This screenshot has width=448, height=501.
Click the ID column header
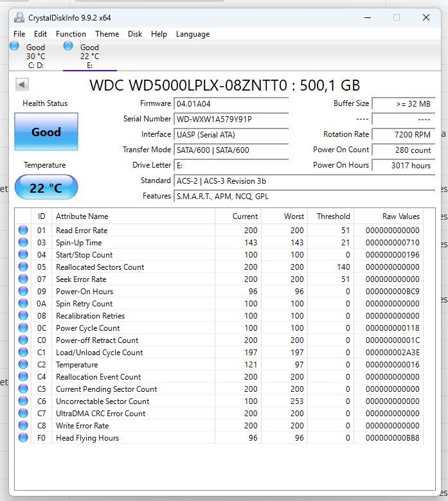(x=41, y=216)
